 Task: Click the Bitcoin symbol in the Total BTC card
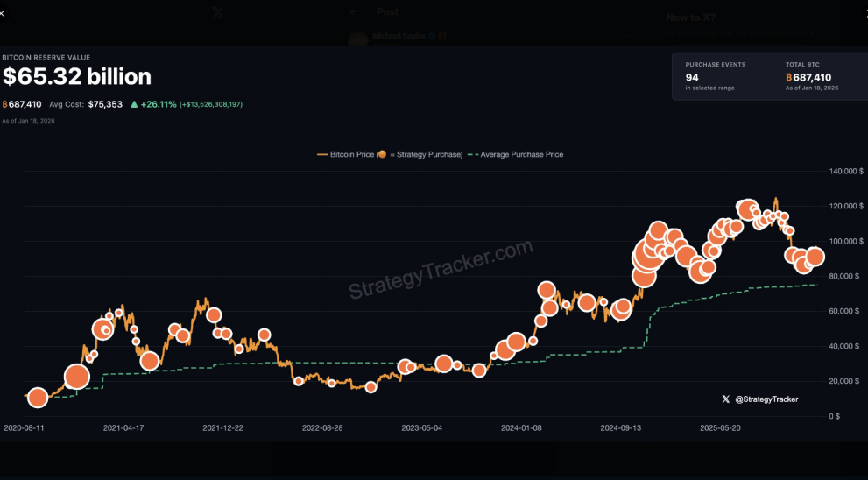789,78
